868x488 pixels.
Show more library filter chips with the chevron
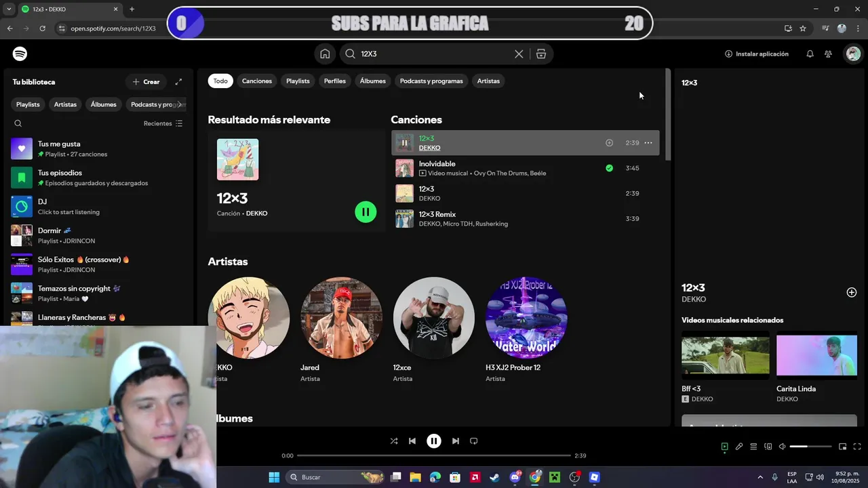[x=180, y=104]
